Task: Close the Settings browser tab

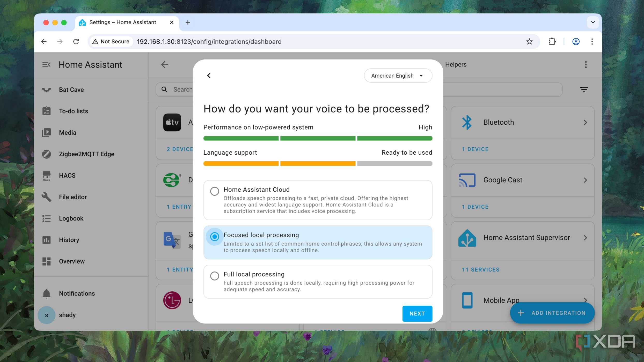Action: [171, 22]
